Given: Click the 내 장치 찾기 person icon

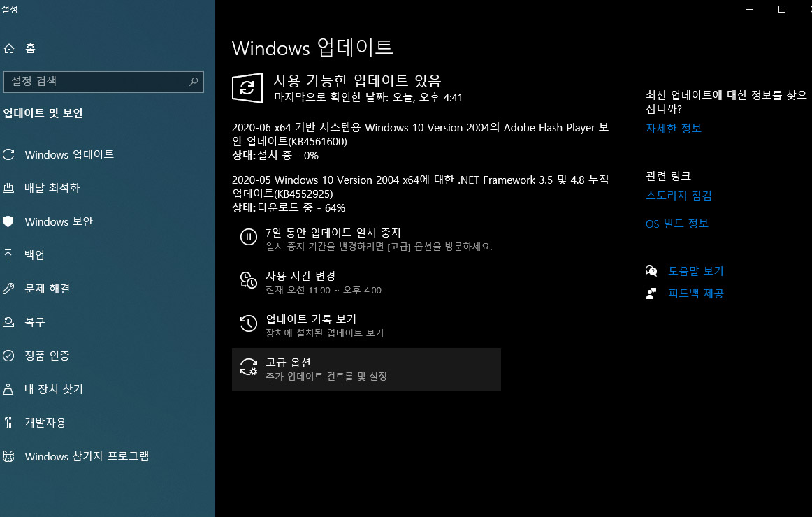Looking at the screenshot, I should coord(8,389).
